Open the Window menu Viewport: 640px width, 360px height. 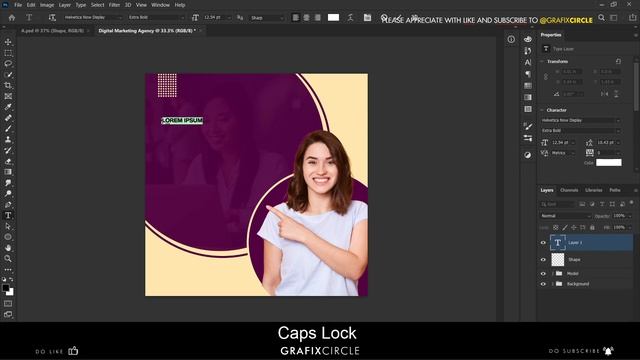point(160,5)
